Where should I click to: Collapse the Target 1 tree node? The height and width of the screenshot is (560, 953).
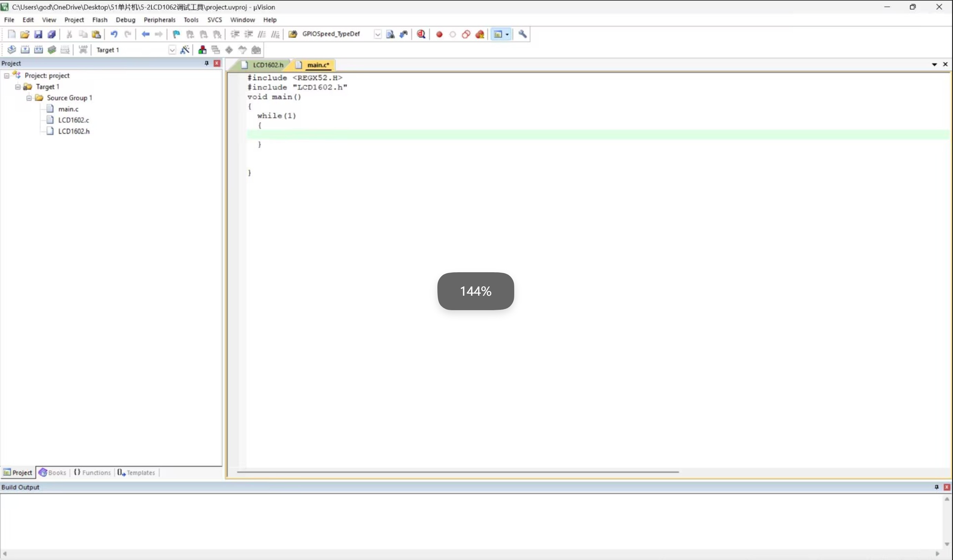coord(18,87)
